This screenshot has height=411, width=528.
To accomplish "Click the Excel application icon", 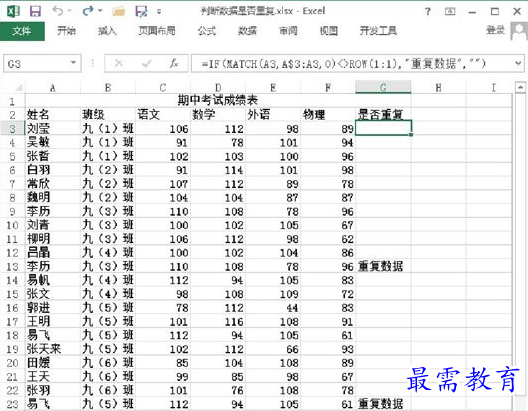I will point(13,11).
